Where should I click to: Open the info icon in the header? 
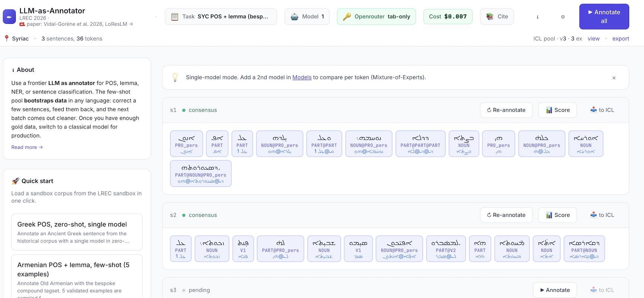pos(537,17)
